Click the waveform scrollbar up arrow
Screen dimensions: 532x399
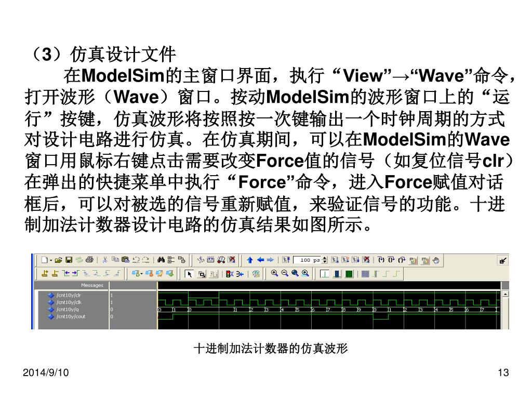[505, 294]
